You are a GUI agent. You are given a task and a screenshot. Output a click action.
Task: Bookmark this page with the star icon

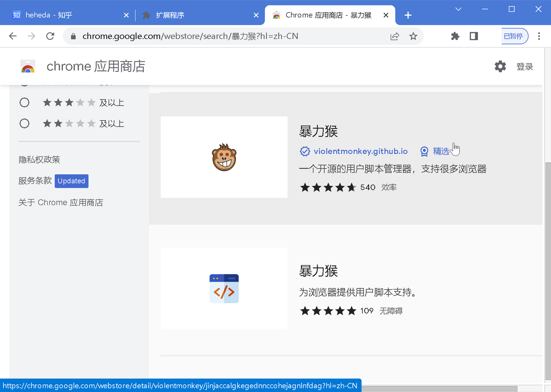pyautogui.click(x=413, y=36)
